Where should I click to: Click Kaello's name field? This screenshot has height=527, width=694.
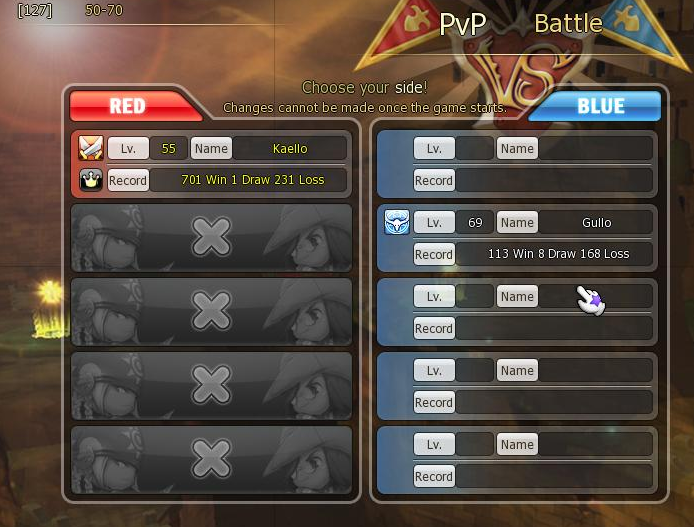[290, 148]
